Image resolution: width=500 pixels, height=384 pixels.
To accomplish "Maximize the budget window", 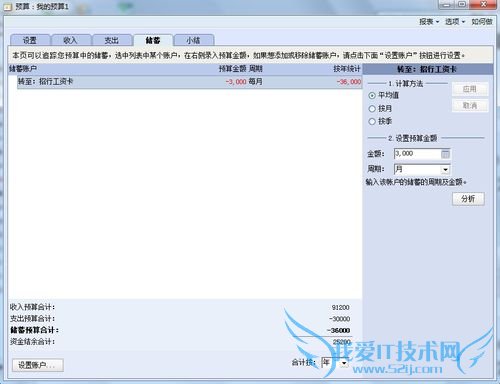I will coord(462,5).
